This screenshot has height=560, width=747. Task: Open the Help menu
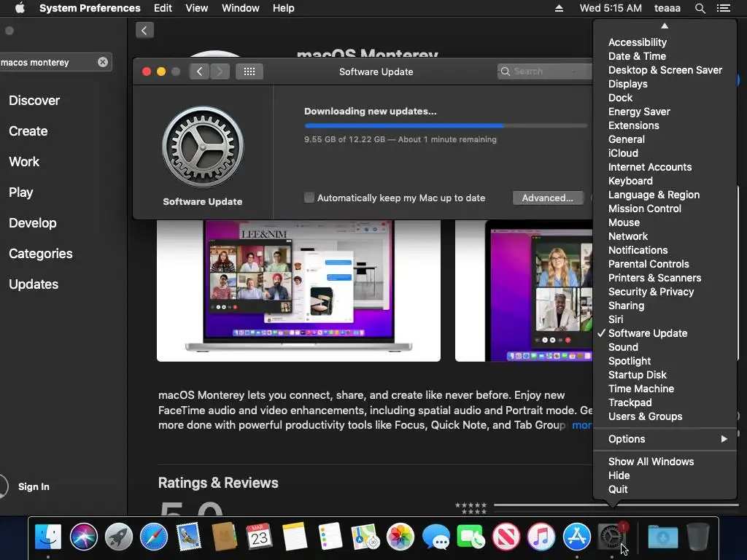pyautogui.click(x=284, y=8)
